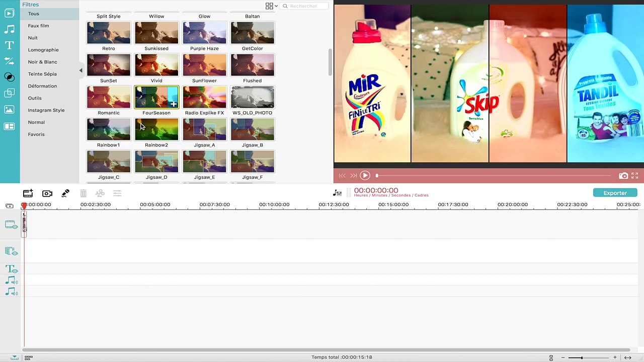
Task: Click the zoom-to-fit timeline arrow icon
Action: (628, 357)
